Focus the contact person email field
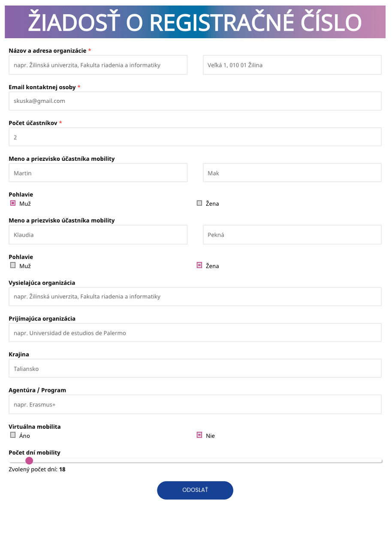This screenshot has width=392, height=542. tap(195, 101)
